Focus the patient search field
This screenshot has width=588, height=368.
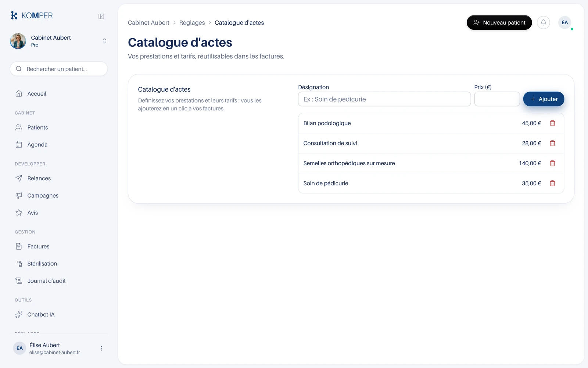tap(59, 69)
